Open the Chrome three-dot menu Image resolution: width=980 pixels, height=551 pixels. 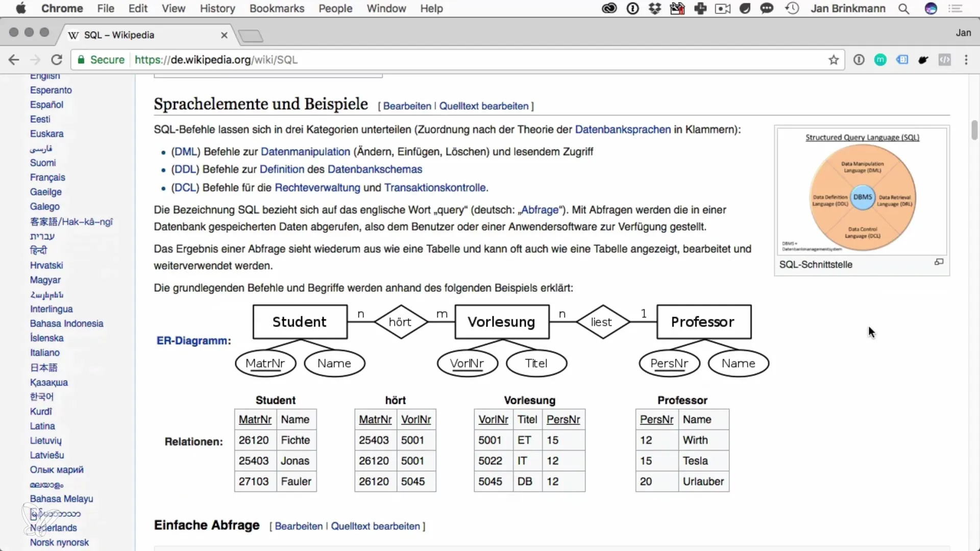click(x=966, y=60)
